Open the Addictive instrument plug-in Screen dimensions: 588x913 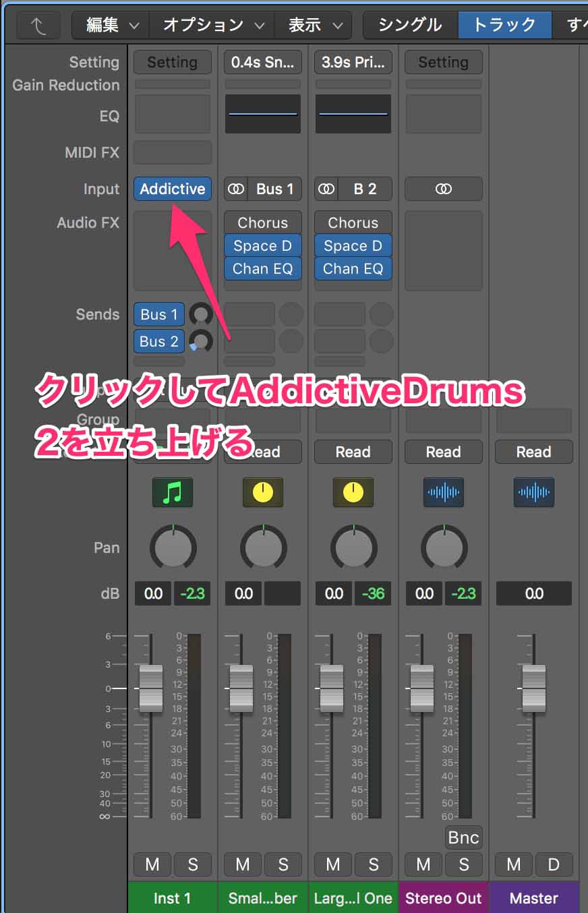coord(173,189)
